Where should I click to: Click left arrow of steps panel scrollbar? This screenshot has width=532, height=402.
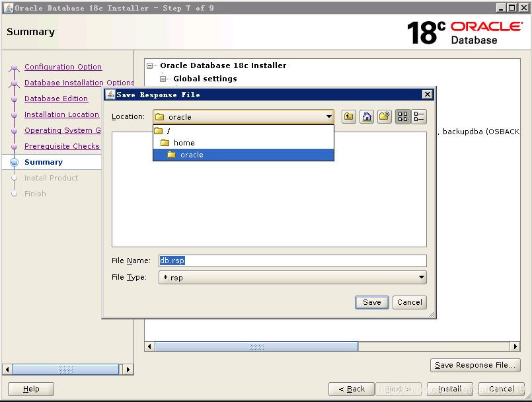(7, 370)
